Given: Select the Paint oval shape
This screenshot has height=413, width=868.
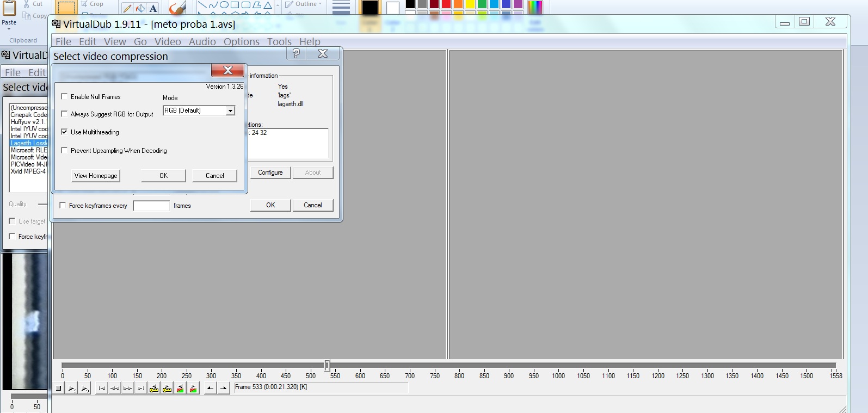Looking at the screenshot, I should tap(224, 5).
